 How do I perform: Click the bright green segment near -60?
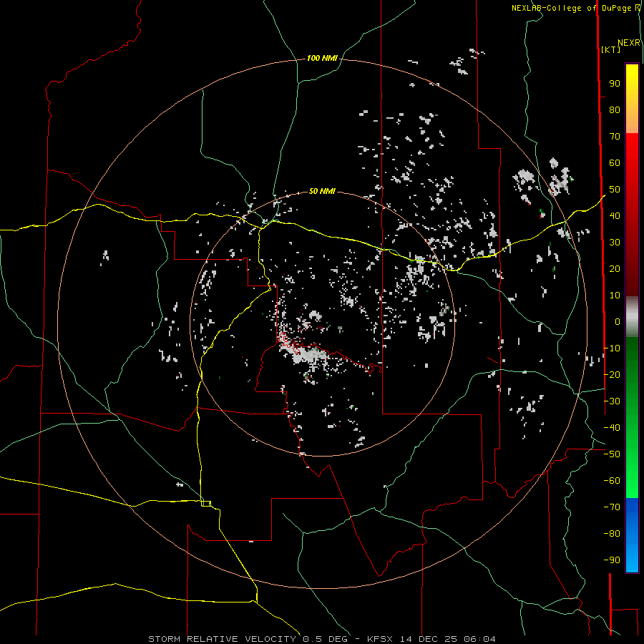[x=632, y=481]
